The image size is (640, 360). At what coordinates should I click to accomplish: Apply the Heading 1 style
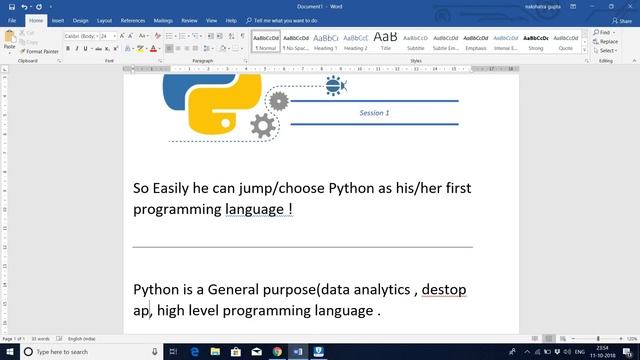326,42
